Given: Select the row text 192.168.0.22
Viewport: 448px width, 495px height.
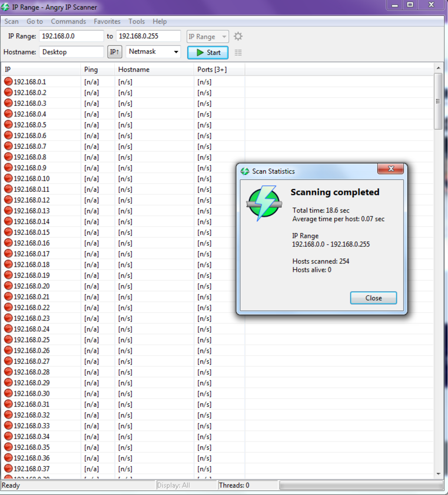Looking at the screenshot, I should pos(31,307).
